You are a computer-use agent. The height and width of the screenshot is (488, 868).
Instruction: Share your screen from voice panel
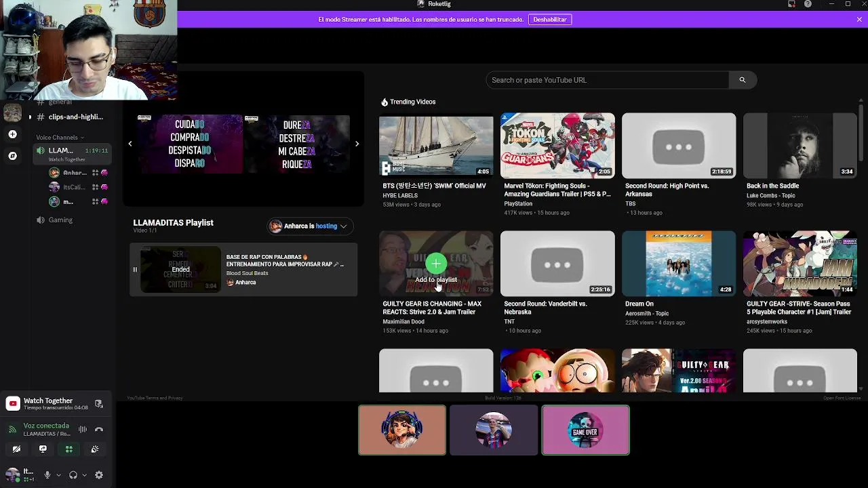point(43,449)
